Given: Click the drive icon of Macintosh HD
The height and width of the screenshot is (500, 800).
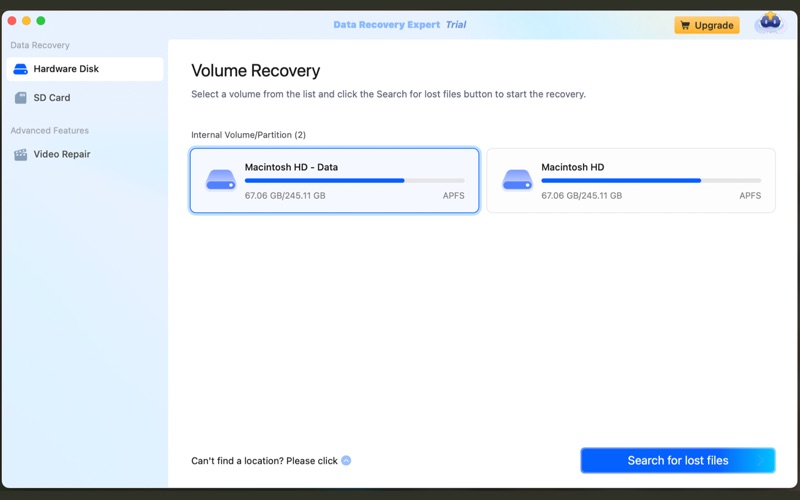Looking at the screenshot, I should coord(517,180).
